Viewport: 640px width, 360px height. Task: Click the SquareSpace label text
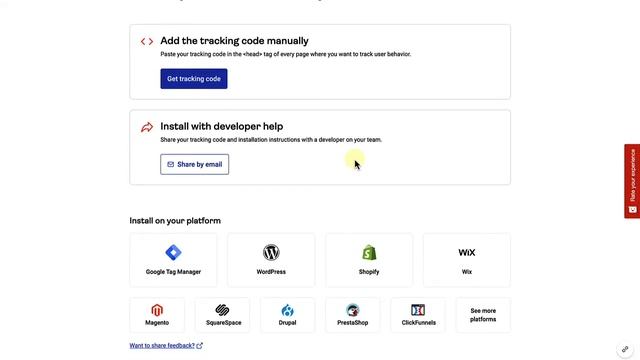pyautogui.click(x=224, y=322)
